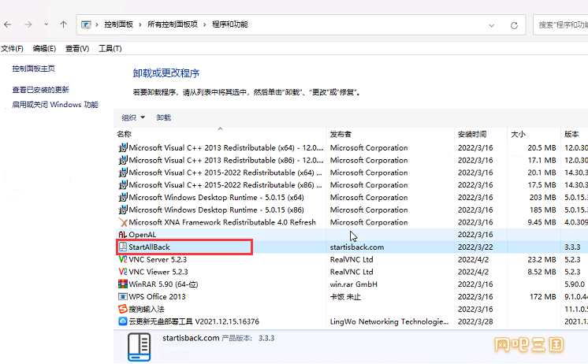588x364 pixels.
Task: Click publisher win.rar GmbH cell
Action: (354, 284)
